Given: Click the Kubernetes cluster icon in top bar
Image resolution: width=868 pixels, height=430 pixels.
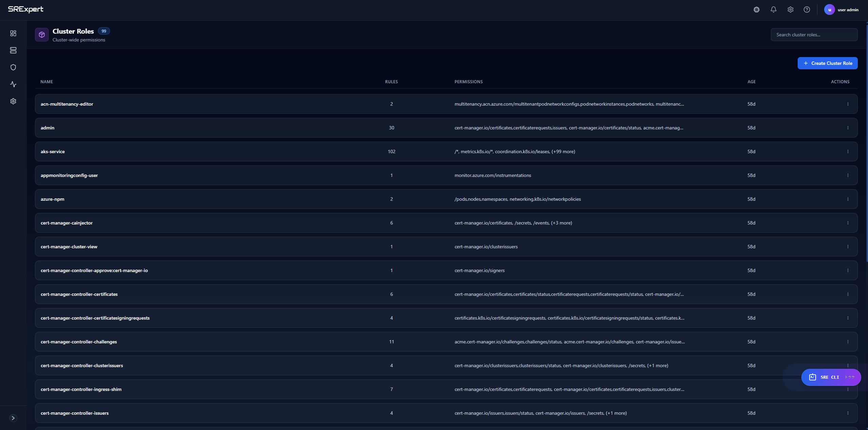Looking at the screenshot, I should pos(756,10).
